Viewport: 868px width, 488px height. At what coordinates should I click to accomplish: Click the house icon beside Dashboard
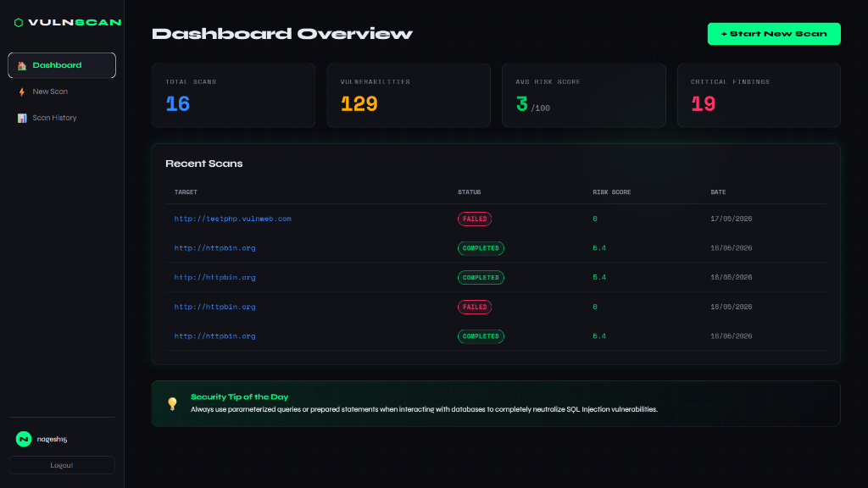click(x=21, y=66)
